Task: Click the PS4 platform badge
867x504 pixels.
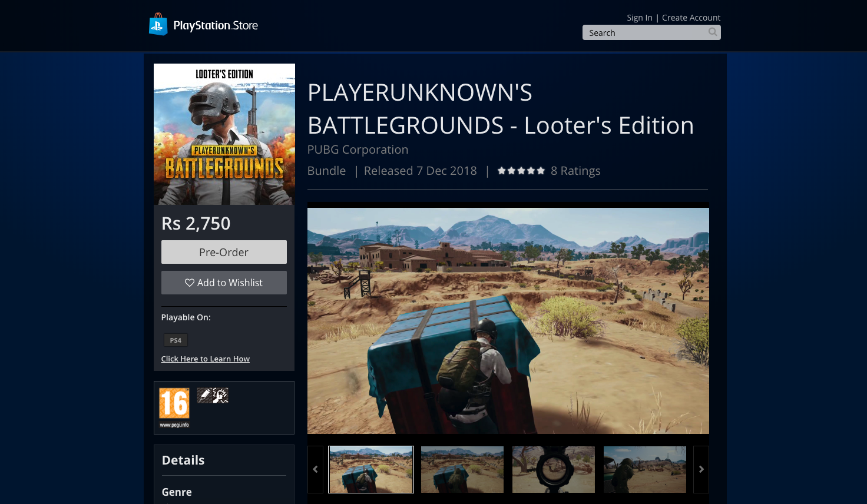Action: tap(176, 340)
